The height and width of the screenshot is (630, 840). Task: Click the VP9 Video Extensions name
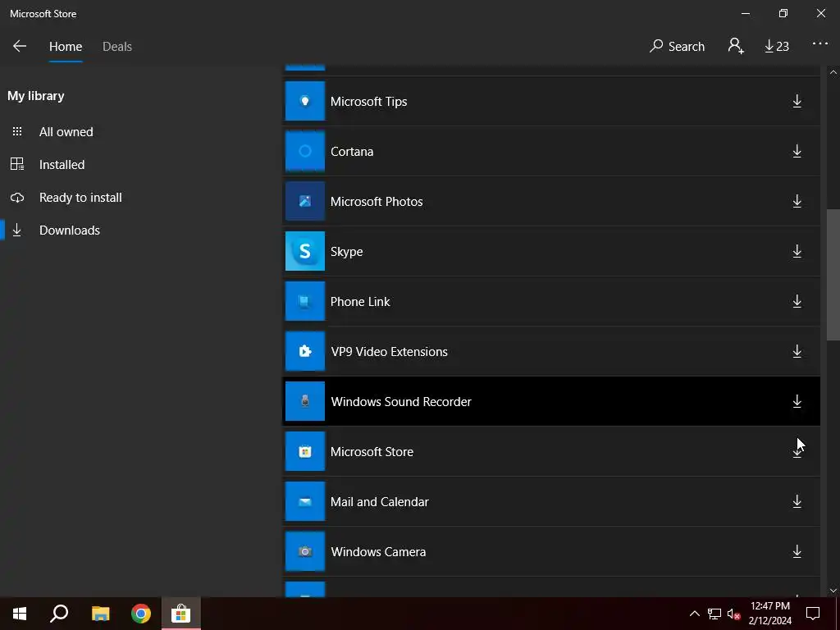click(390, 351)
